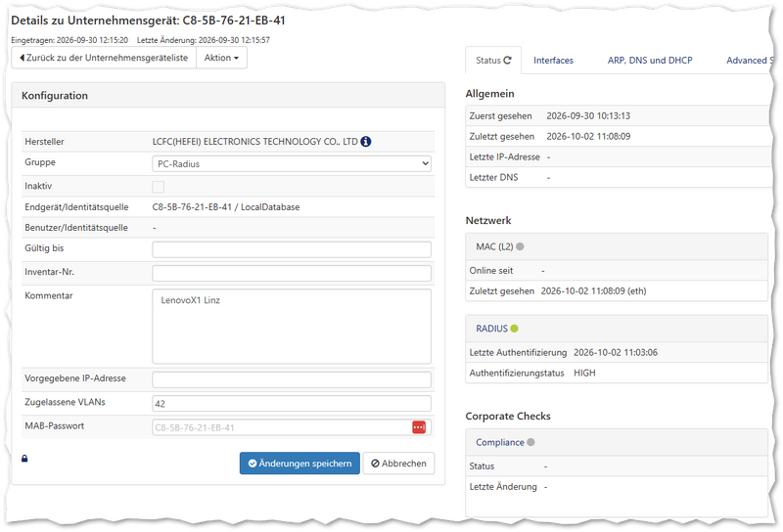Click the Abbrechen button

coord(398,464)
